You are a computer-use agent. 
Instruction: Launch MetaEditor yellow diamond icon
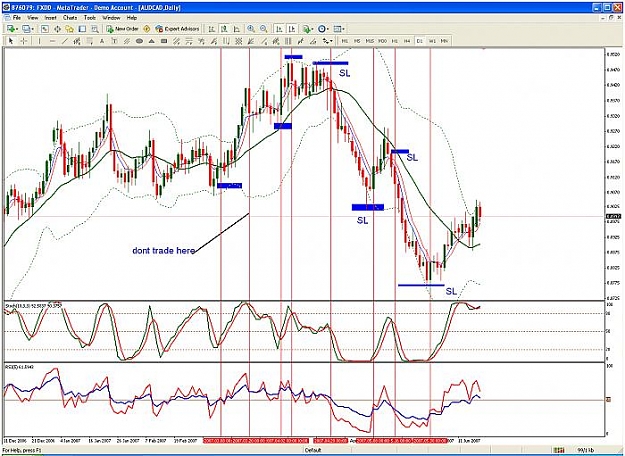tap(147, 29)
